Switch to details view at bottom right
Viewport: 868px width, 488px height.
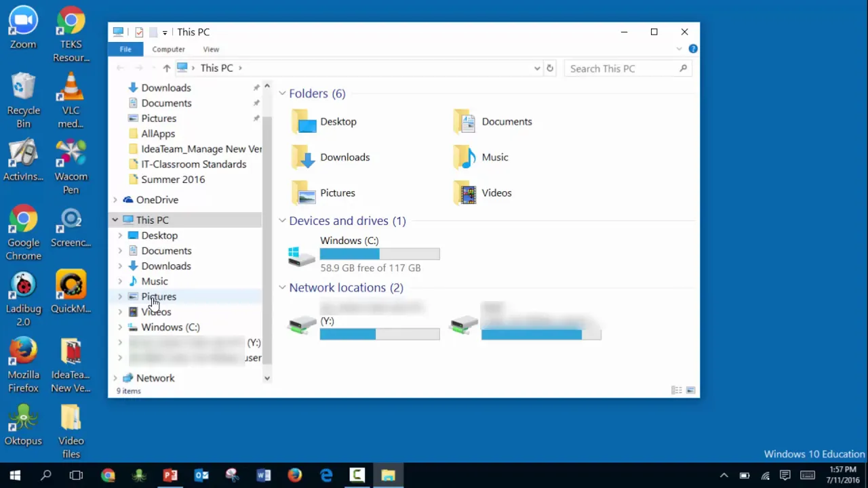(x=676, y=390)
